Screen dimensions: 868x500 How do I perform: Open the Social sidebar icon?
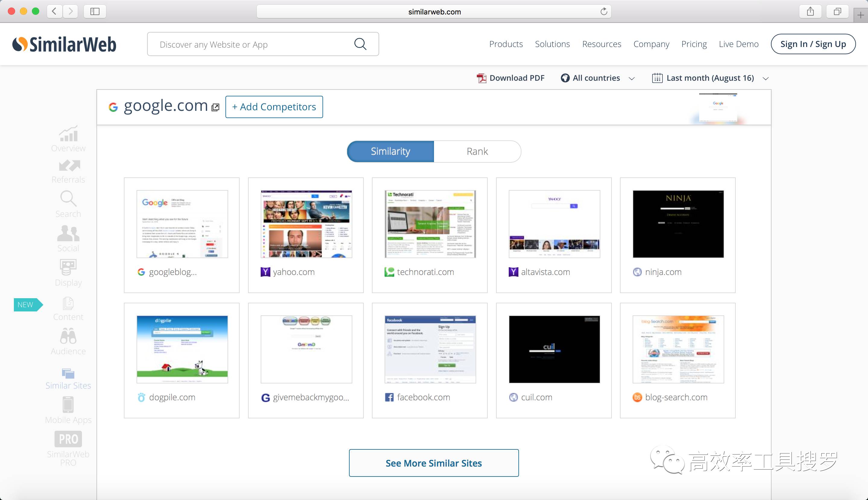coord(68,233)
